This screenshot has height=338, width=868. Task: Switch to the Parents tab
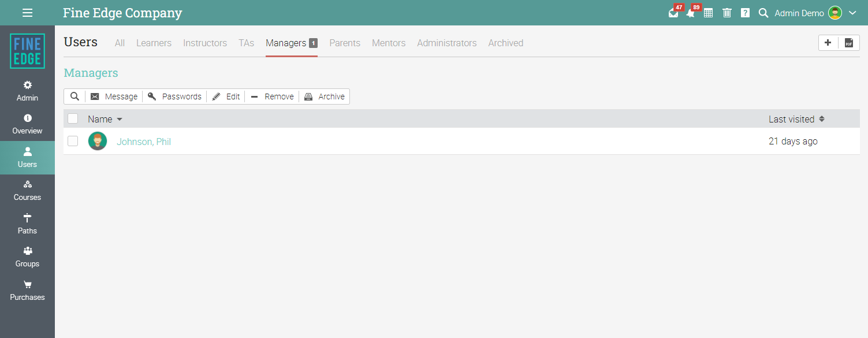click(345, 43)
